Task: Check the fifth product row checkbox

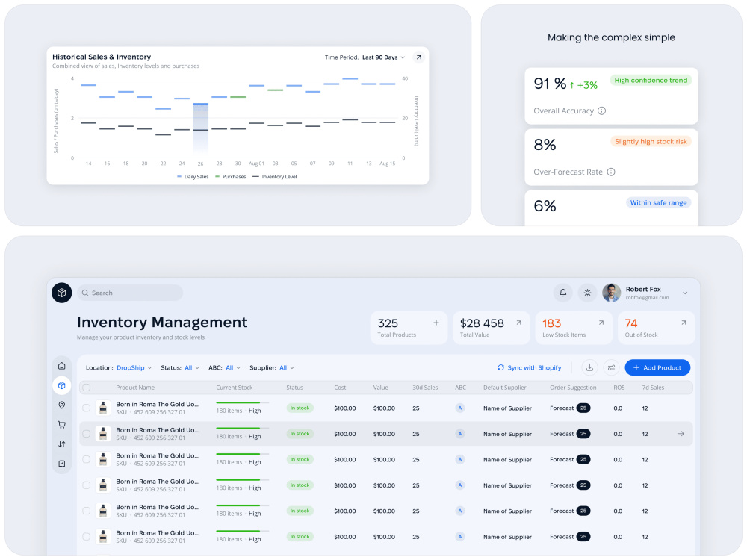Action: point(86,511)
